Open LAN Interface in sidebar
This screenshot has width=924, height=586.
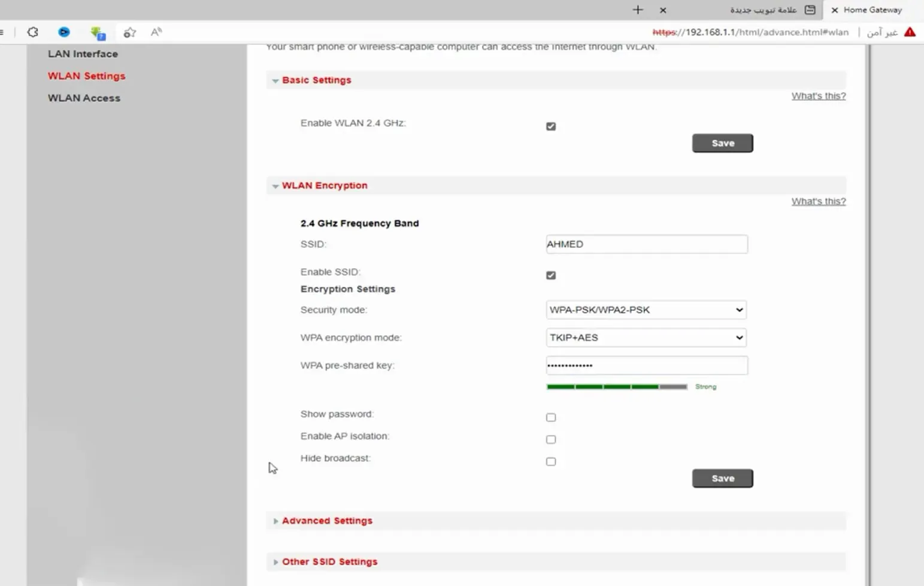(x=83, y=54)
